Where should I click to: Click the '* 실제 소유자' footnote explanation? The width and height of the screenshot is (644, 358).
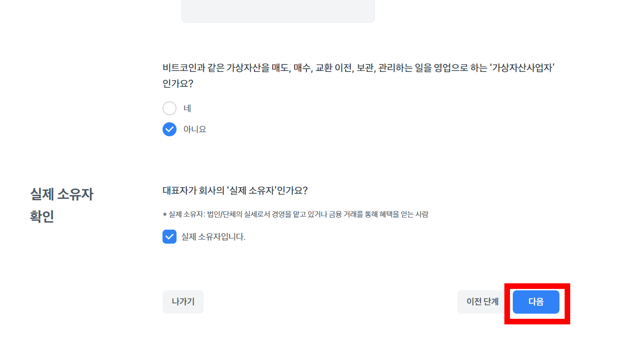click(295, 215)
